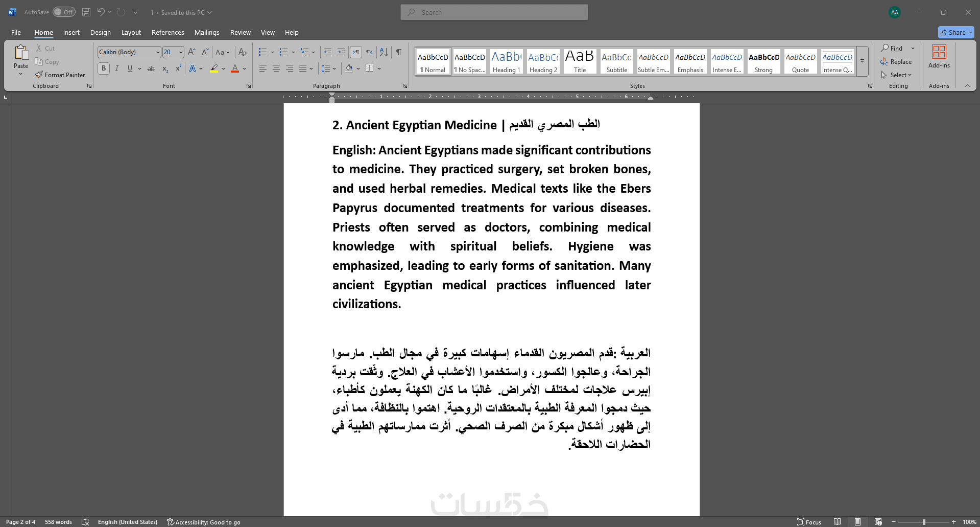Sort the selected text
Screen dimensions: 980x527
tap(384, 52)
